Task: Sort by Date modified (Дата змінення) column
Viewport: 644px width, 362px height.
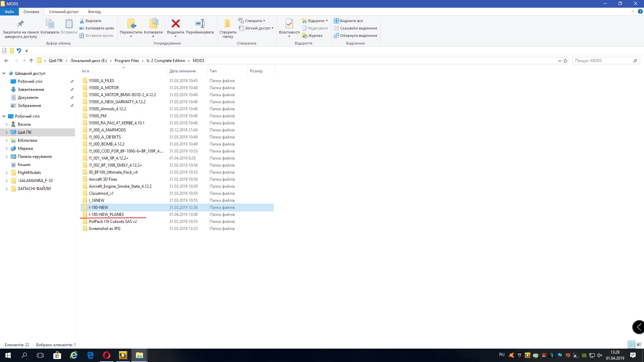Action: (182, 71)
